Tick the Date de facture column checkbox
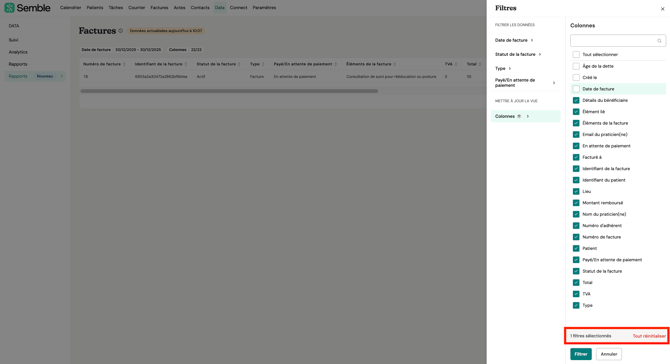 [576, 89]
